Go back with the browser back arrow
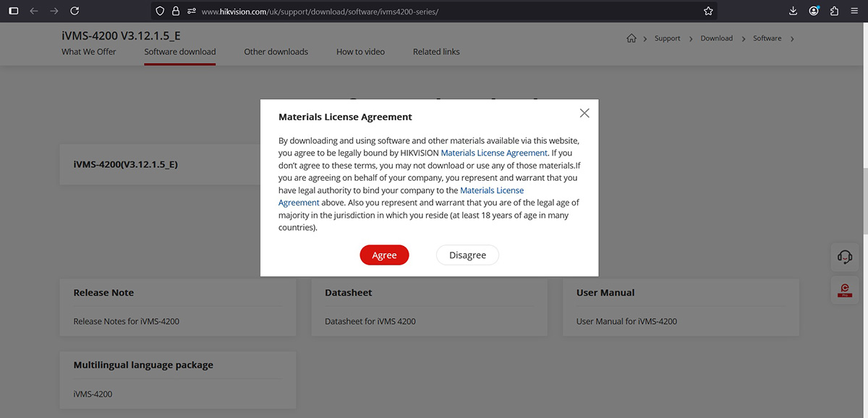The width and height of the screenshot is (868, 418). click(x=34, y=11)
